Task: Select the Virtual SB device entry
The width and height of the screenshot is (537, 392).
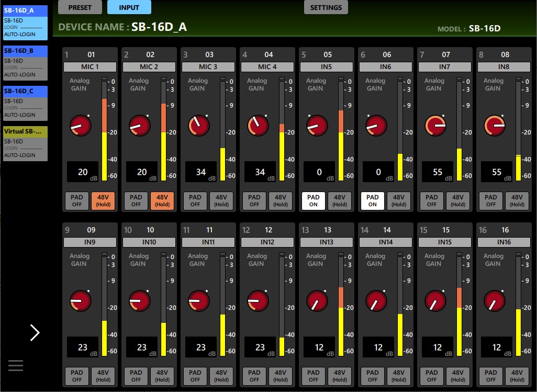Action: pos(25,143)
